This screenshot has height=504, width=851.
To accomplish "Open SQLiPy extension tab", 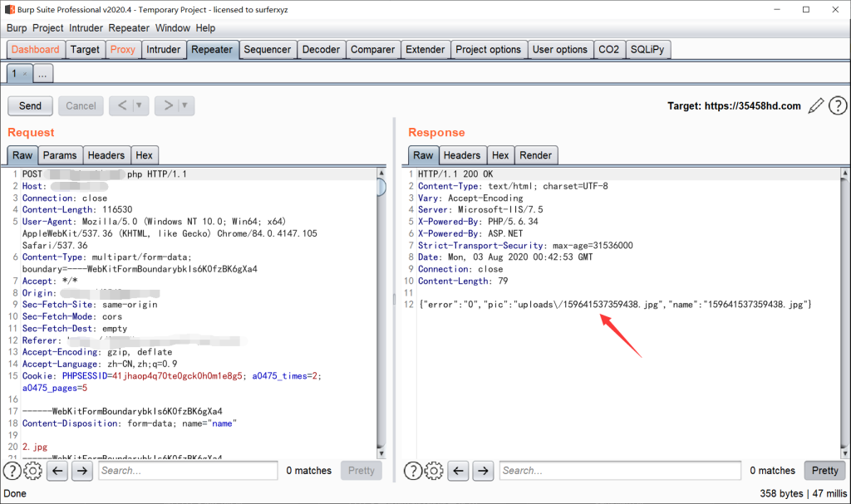I will tap(647, 49).
